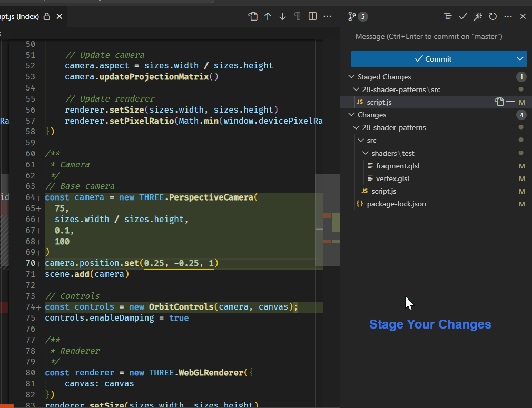Viewport: 532px width, 408px height.
Task: Collapse the shaders\test folder
Action: (x=364, y=153)
